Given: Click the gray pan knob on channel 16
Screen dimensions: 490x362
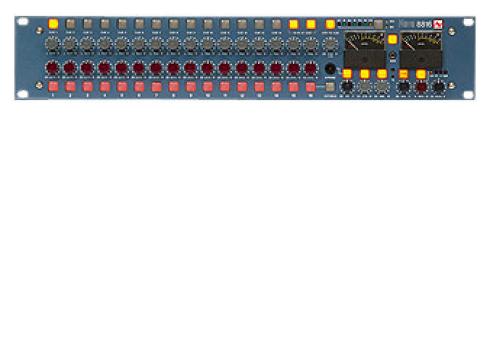Looking at the screenshot, I should point(310,44).
